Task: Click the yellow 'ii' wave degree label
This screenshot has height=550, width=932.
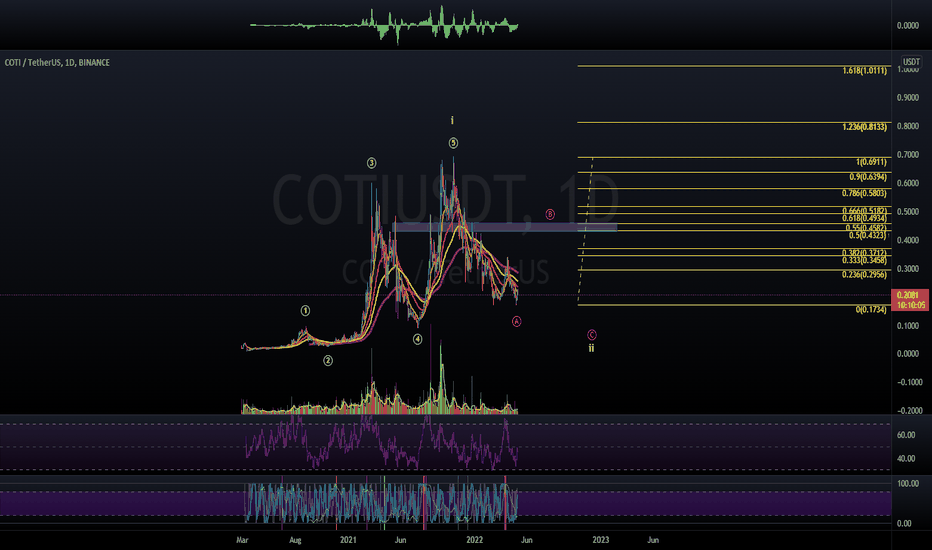Action: pyautogui.click(x=591, y=348)
